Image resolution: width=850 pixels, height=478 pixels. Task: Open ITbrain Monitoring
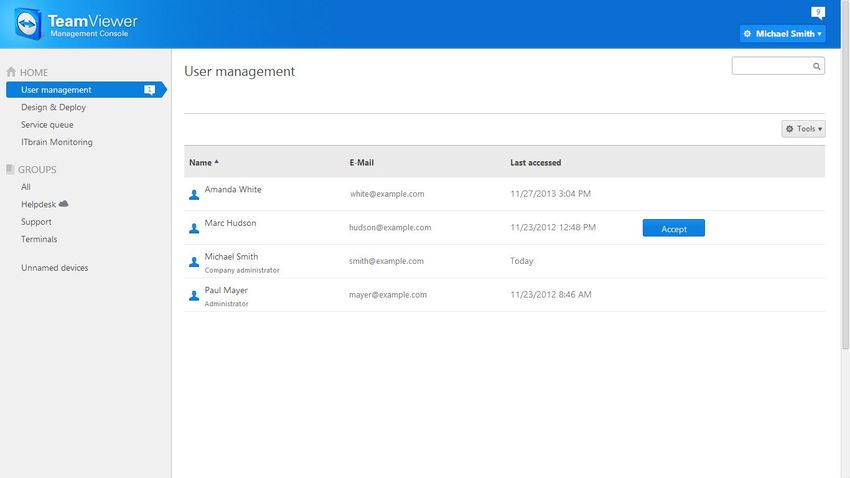tap(56, 142)
